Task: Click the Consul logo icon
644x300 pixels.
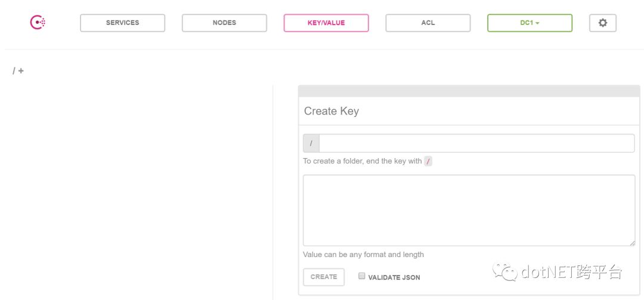Action: click(38, 23)
